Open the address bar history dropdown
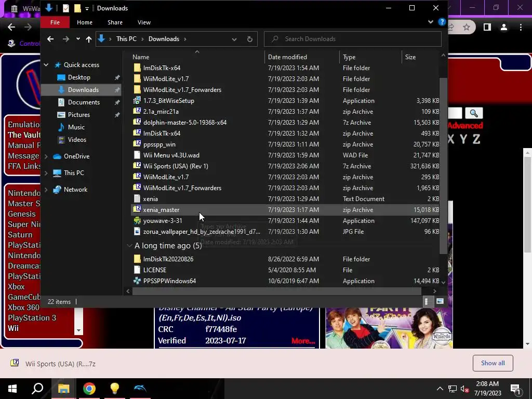 pyautogui.click(x=234, y=39)
